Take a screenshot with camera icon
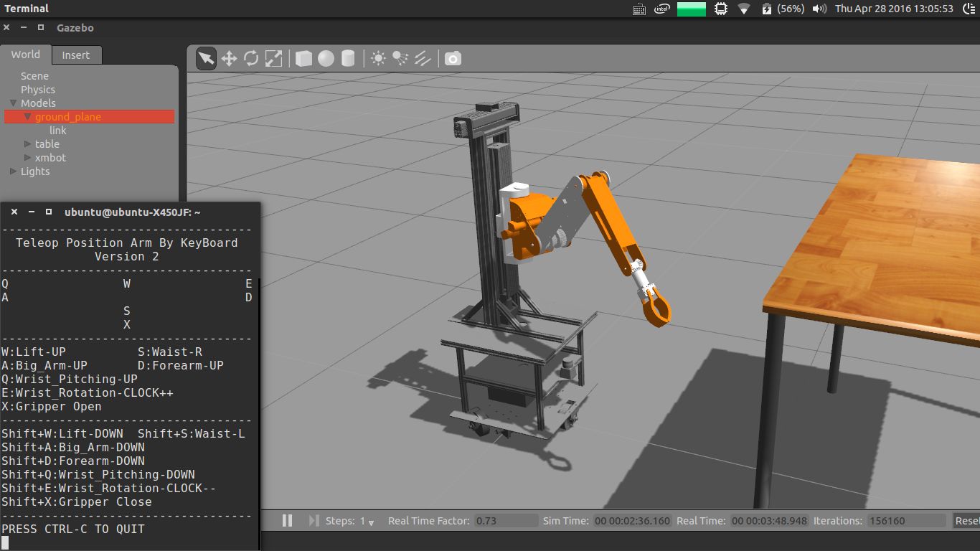 (x=453, y=58)
